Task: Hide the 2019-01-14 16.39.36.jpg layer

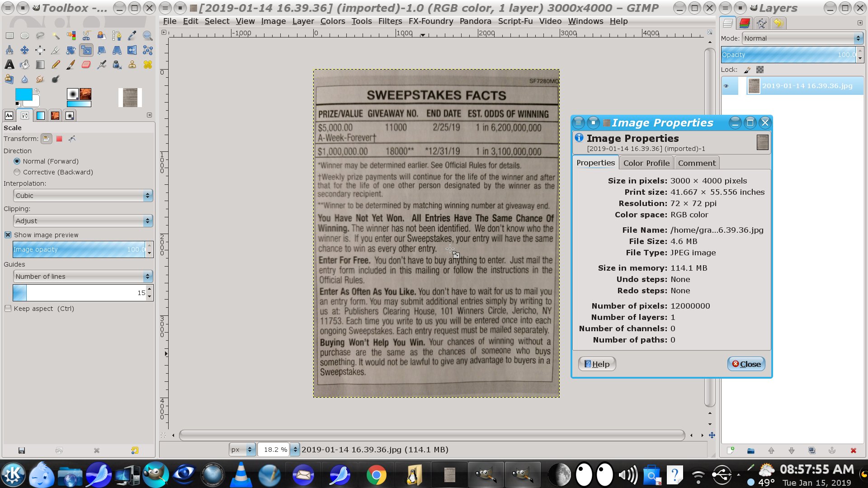Action: (x=726, y=86)
